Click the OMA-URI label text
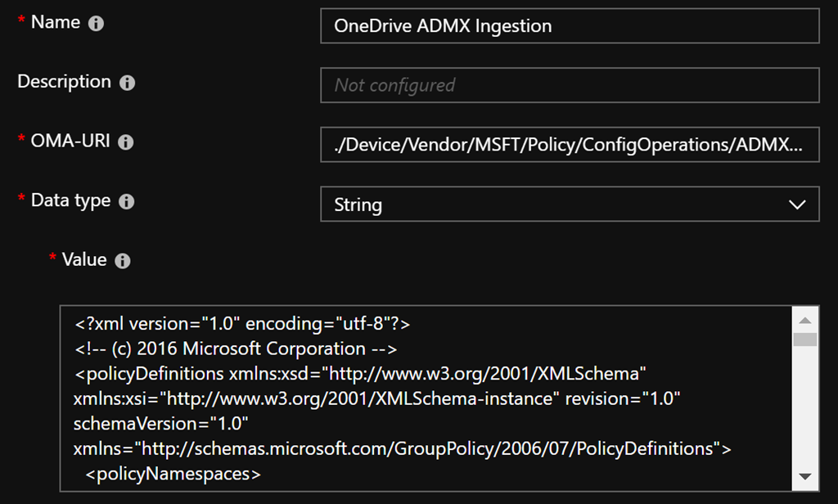 point(70,141)
